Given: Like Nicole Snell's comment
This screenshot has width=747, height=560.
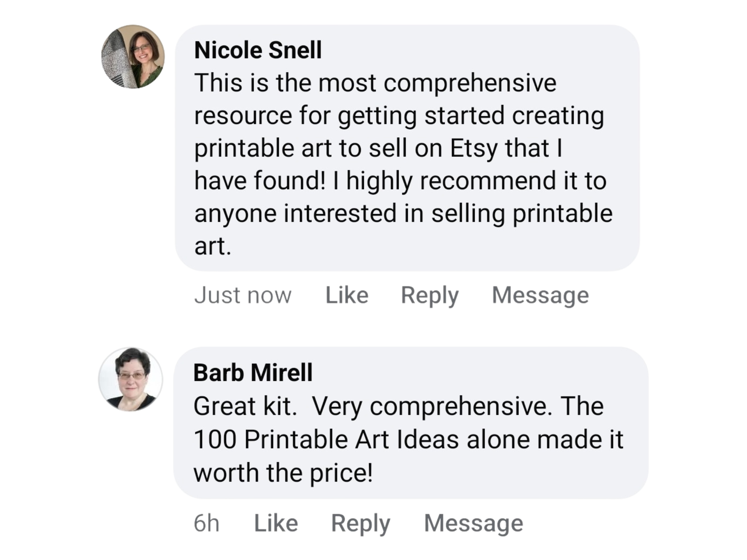Looking at the screenshot, I should (x=347, y=295).
